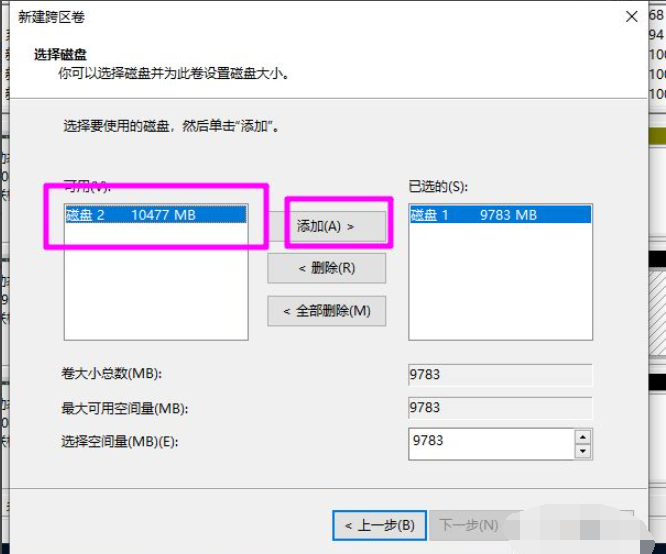The width and height of the screenshot is (666, 554).
Task: Remove all disks with < 全部删除(M)
Action: click(326, 311)
